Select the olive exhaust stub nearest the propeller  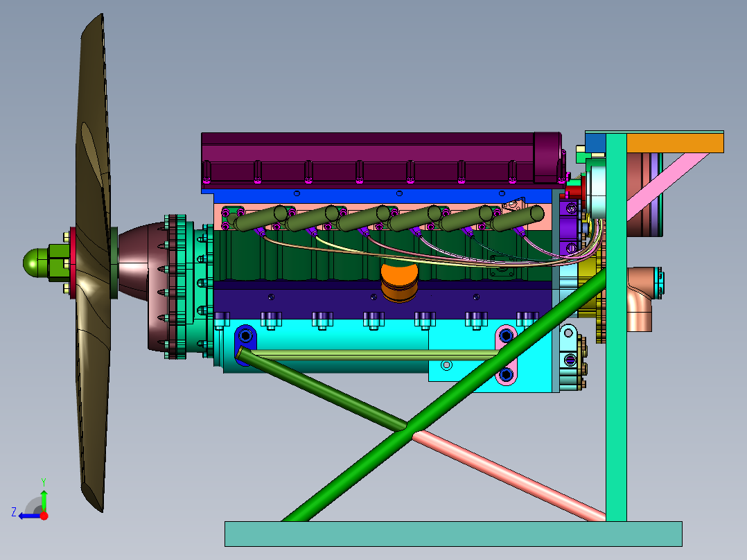click(260, 218)
